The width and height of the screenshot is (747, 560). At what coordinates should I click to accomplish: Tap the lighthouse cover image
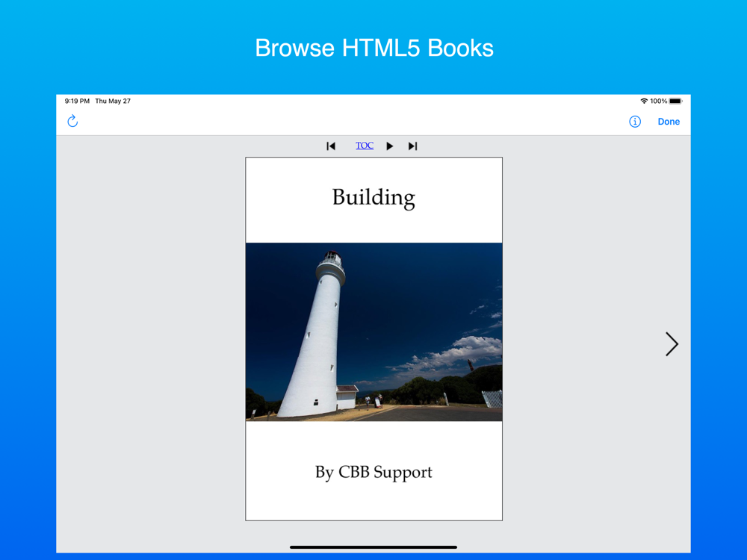coord(374,332)
